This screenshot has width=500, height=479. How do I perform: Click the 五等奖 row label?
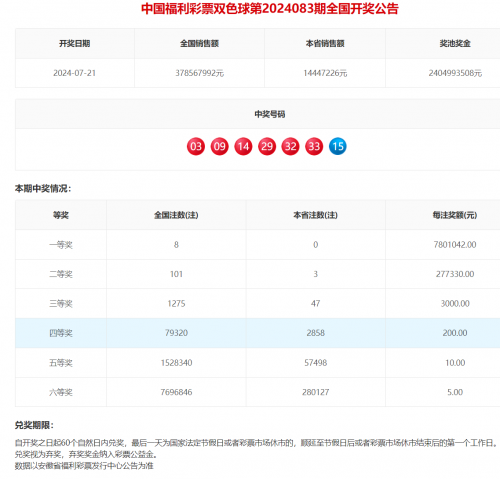pyautogui.click(x=61, y=363)
